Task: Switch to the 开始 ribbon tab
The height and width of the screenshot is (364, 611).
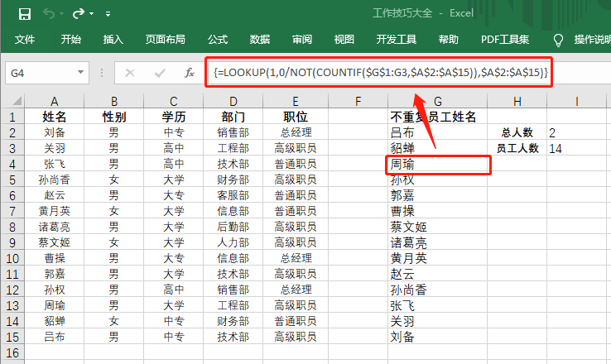Action: coord(71,40)
